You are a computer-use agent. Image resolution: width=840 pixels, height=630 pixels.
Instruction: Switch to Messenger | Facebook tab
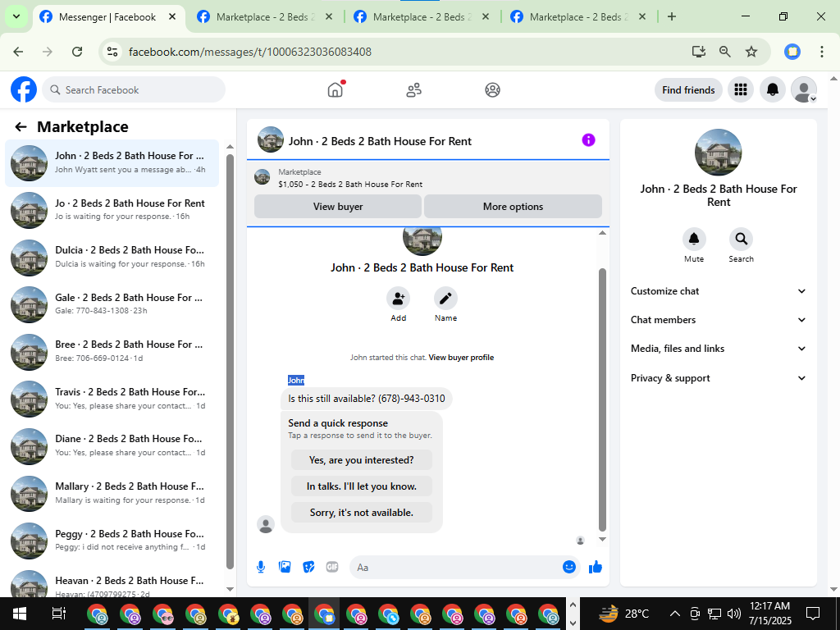tap(109, 17)
